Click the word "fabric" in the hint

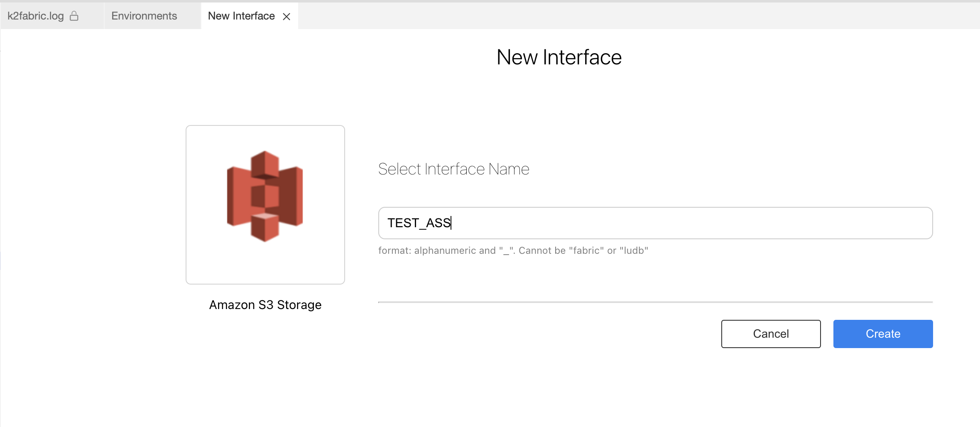click(x=586, y=250)
